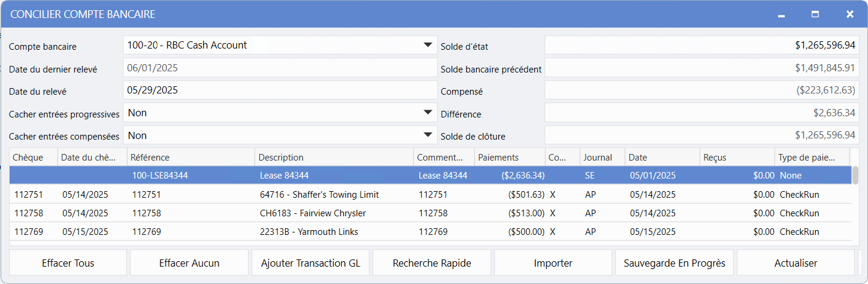The height and width of the screenshot is (284, 868).
Task: Click Ajouter Transaction GL button
Action: click(310, 263)
